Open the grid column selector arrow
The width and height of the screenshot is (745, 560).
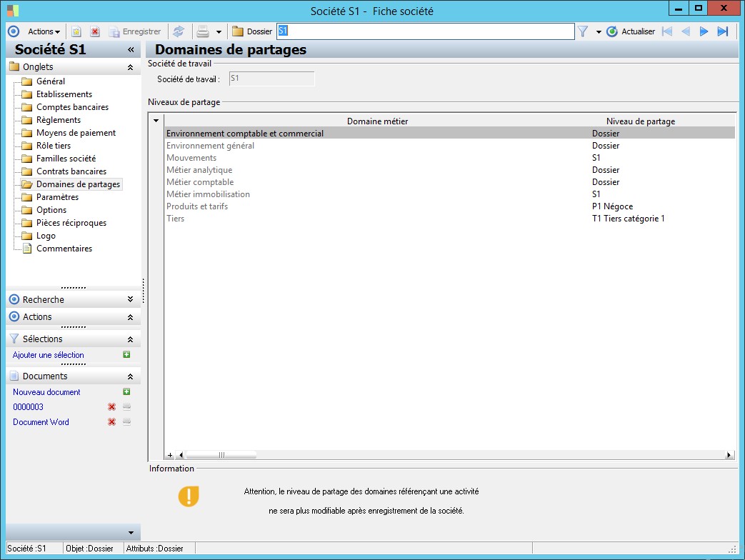156,121
